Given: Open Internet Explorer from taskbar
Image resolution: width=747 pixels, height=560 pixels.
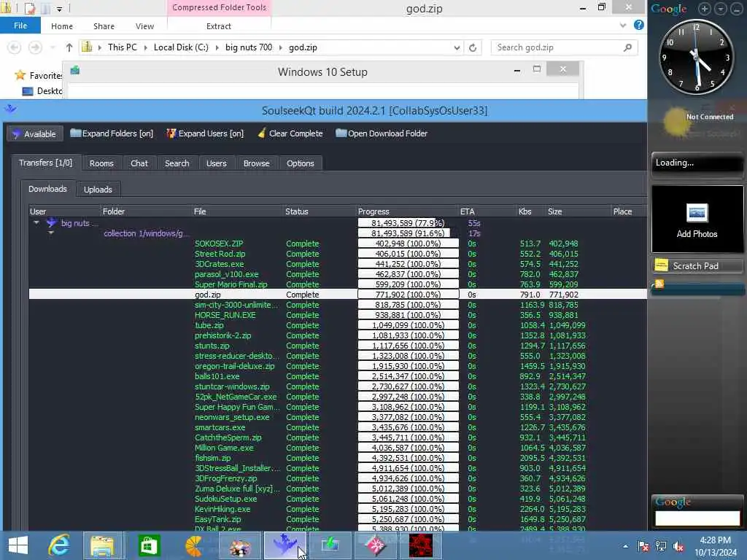Looking at the screenshot, I should (x=59, y=545).
